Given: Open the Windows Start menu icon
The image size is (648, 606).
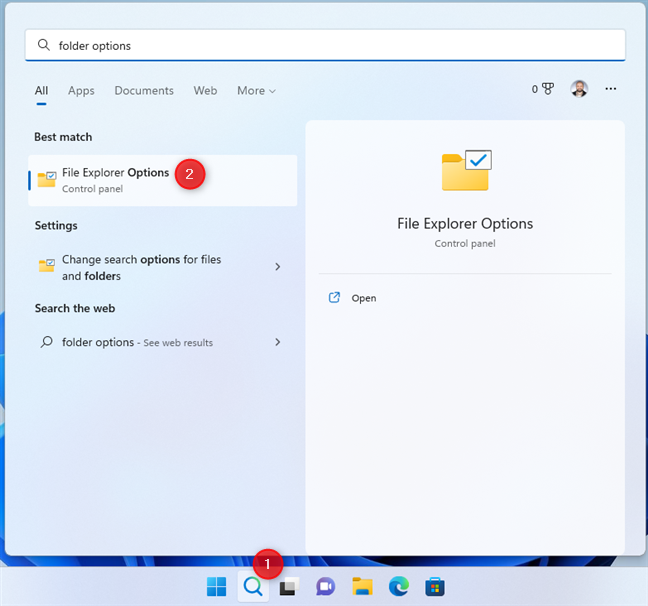Looking at the screenshot, I should pos(217,587).
